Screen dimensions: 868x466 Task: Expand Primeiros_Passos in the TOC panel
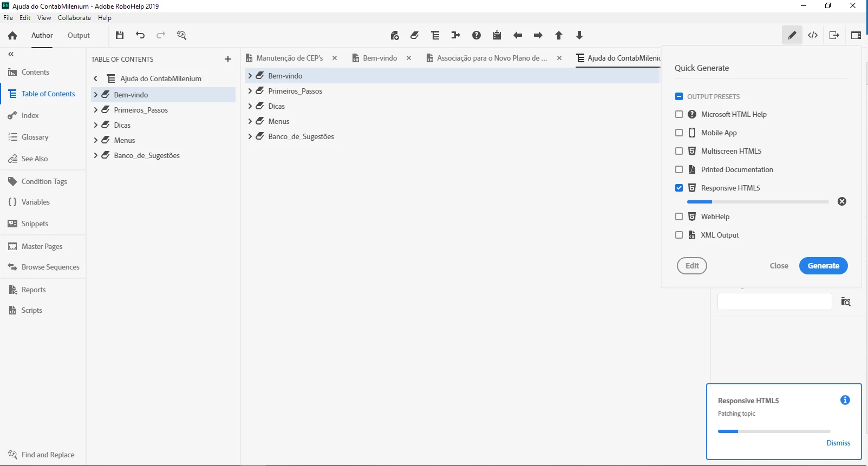[96, 110]
